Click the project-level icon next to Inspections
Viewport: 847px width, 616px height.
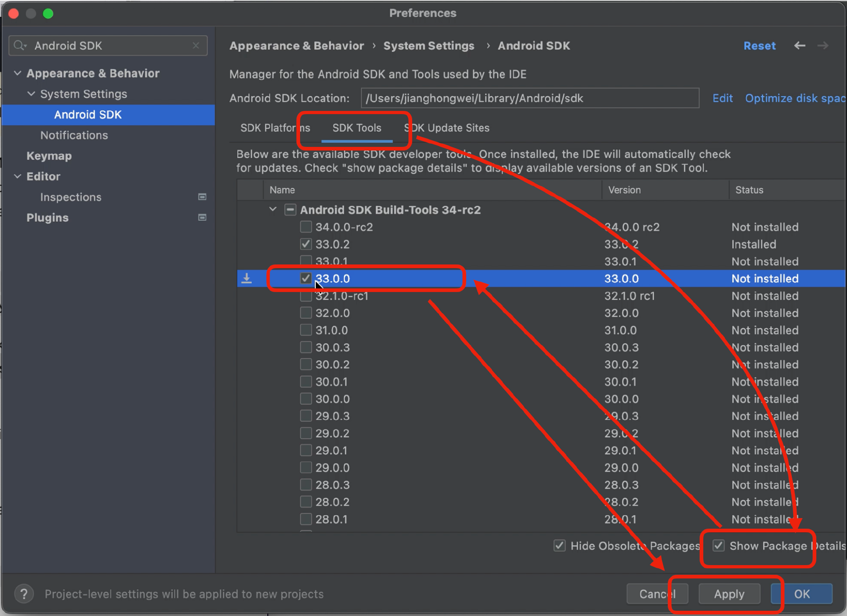click(x=202, y=197)
